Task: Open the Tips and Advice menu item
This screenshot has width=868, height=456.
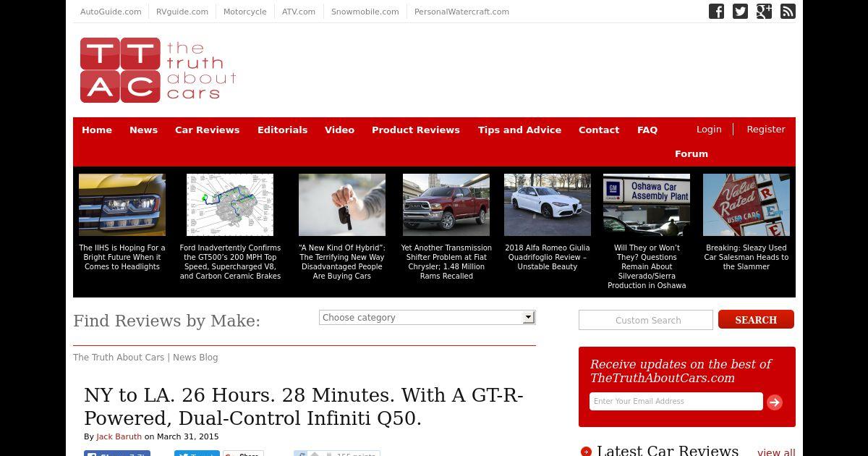Action: coord(519,130)
